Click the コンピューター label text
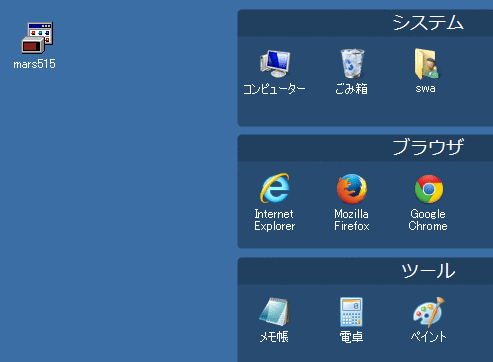493x362 pixels. tap(274, 89)
